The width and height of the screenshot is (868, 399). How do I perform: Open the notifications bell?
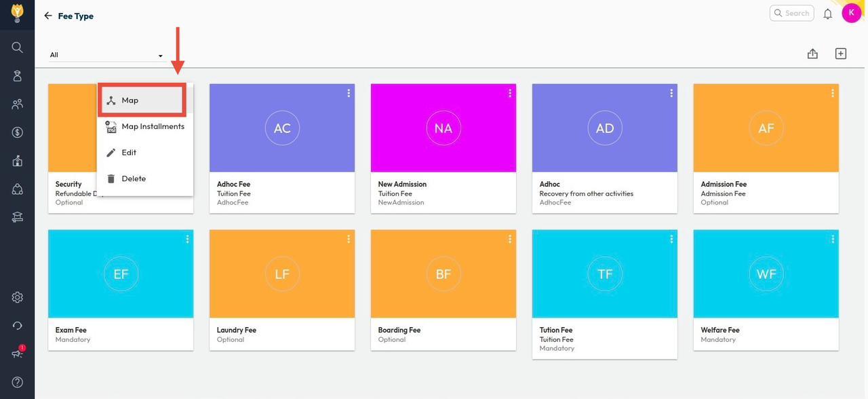827,14
